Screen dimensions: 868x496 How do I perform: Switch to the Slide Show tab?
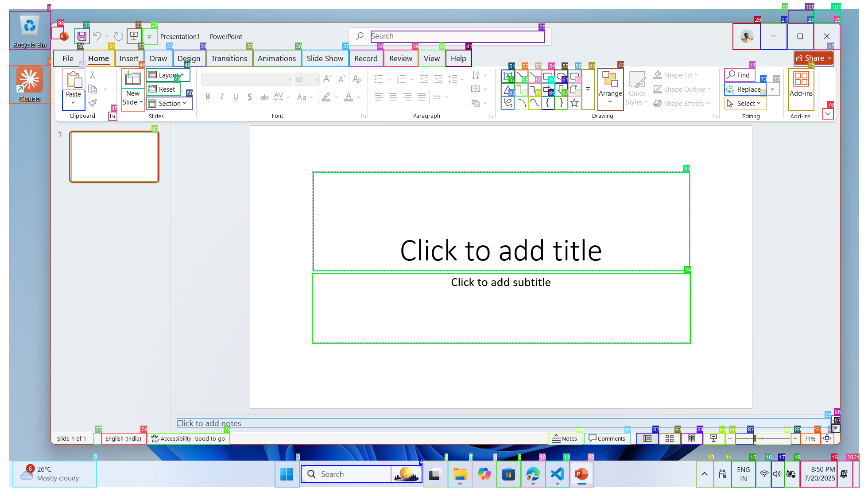pos(325,58)
